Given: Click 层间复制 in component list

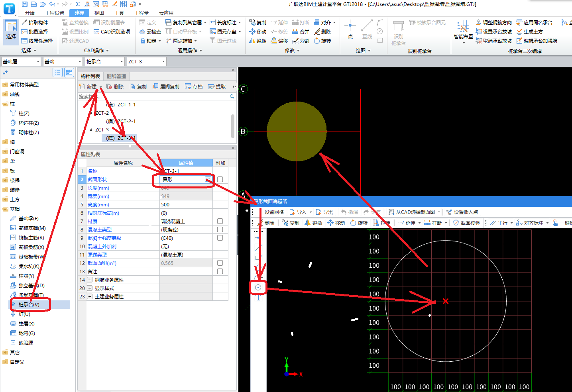Looking at the screenshot, I should [x=166, y=86].
